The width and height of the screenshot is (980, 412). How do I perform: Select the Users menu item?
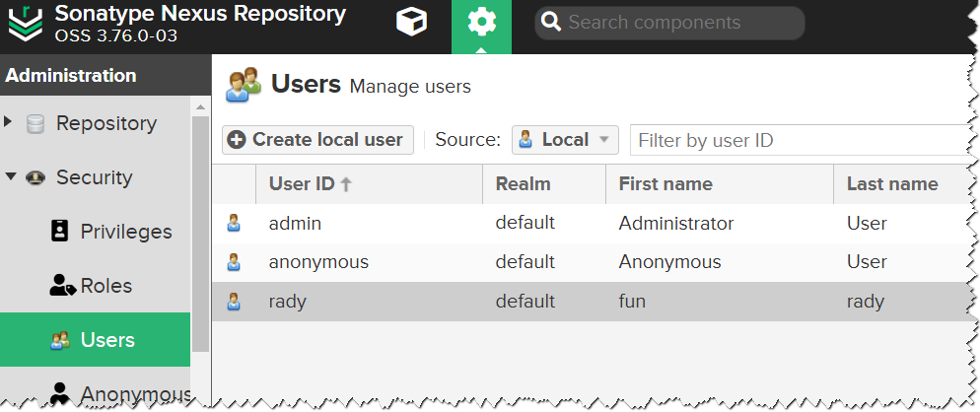(x=95, y=339)
